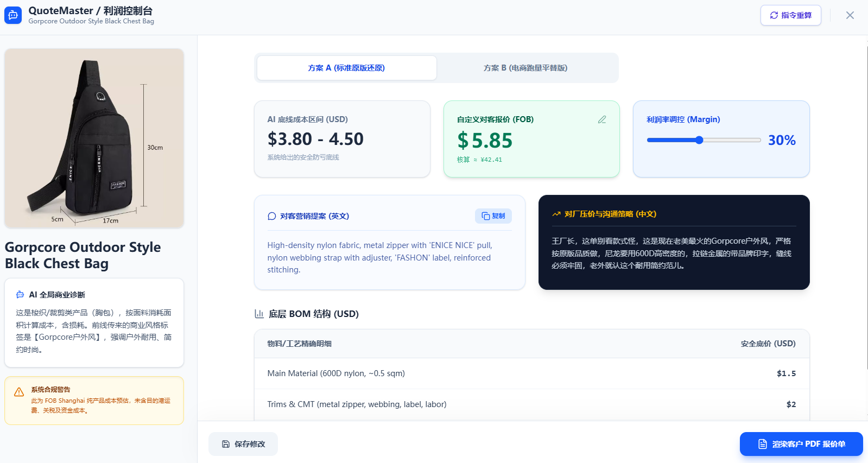Close the profit console panel
The height and width of the screenshot is (463, 868).
[850, 15]
